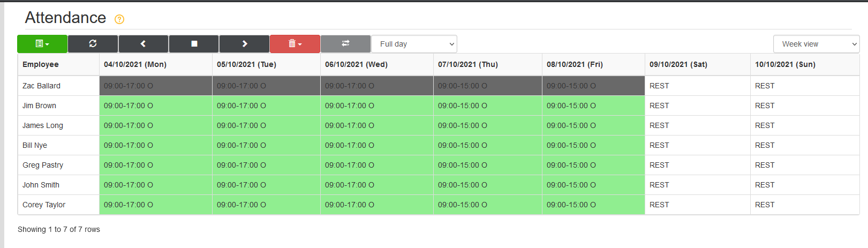Open the red trash delete dropdown
Screen dimensions: 868x248
click(x=295, y=44)
